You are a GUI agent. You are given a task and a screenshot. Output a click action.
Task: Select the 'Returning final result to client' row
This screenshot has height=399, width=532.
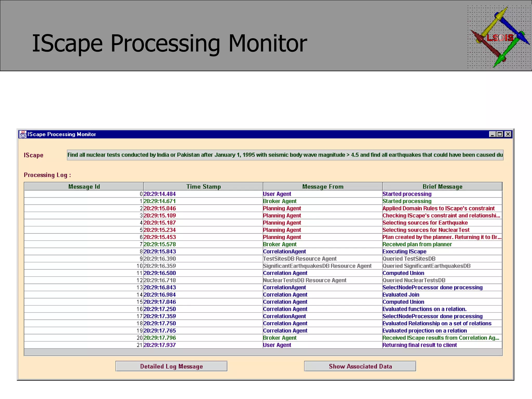(420, 345)
